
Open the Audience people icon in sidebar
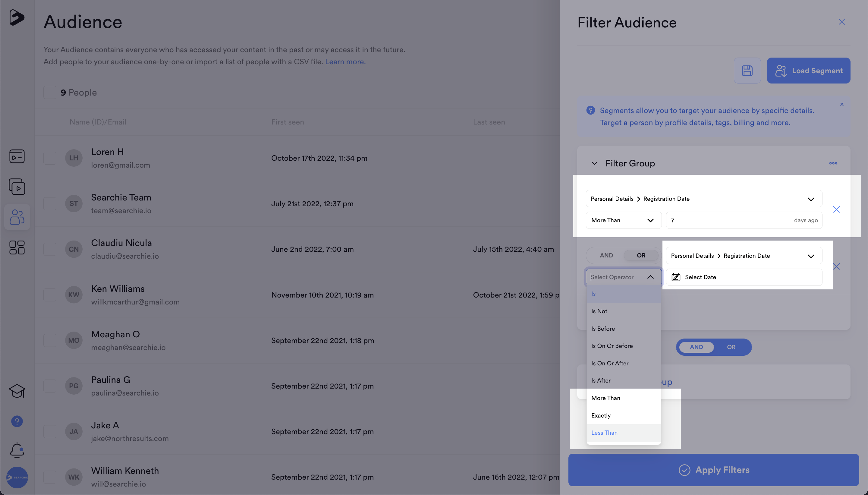point(17,217)
